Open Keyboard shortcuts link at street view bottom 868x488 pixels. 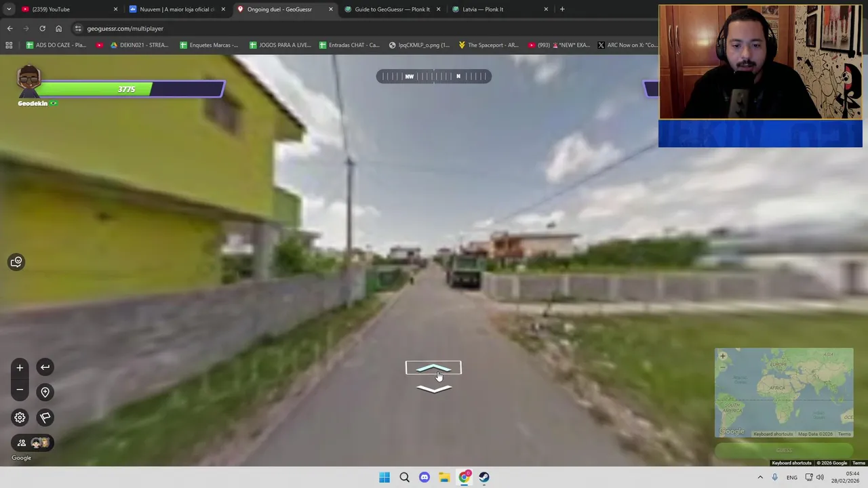(791, 463)
